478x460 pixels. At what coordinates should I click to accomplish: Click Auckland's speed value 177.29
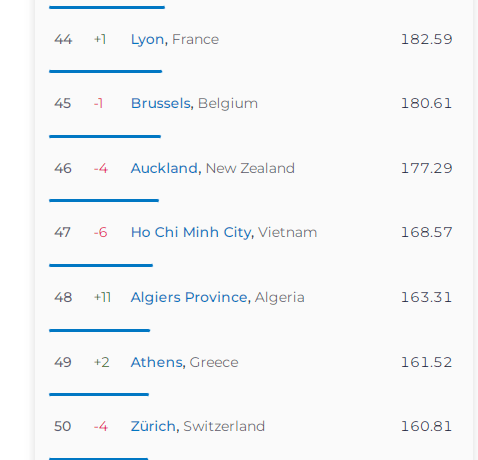point(426,168)
